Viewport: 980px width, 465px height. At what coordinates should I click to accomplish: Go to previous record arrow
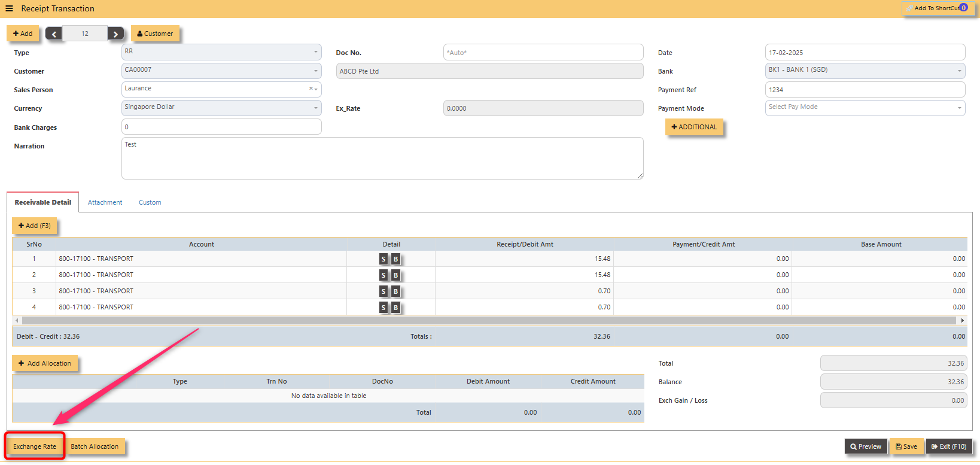coord(54,34)
